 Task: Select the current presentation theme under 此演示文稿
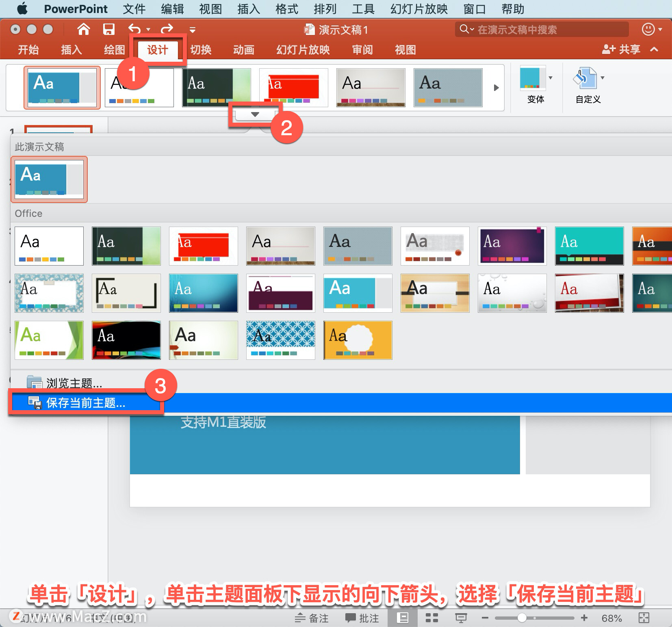(49, 179)
